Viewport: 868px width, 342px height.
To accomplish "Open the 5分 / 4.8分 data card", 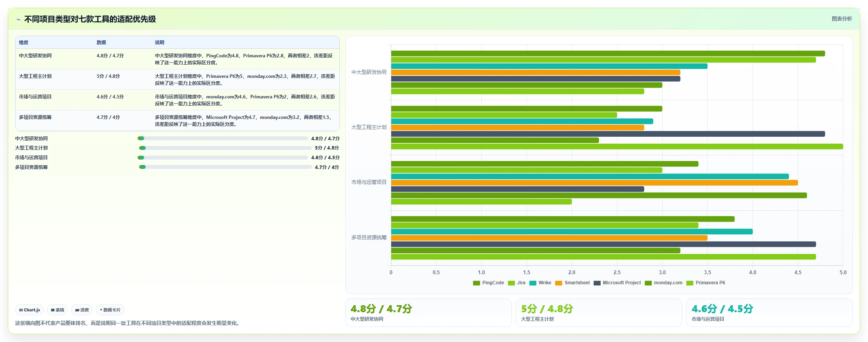I will tap(599, 313).
